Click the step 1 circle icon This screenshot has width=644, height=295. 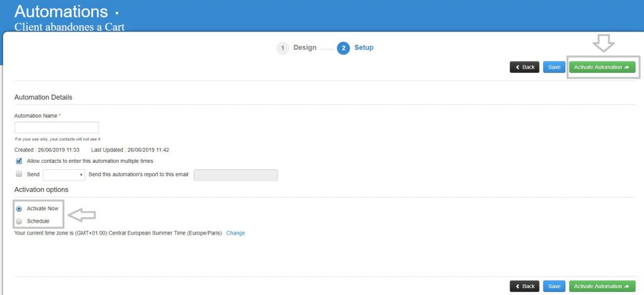point(282,48)
